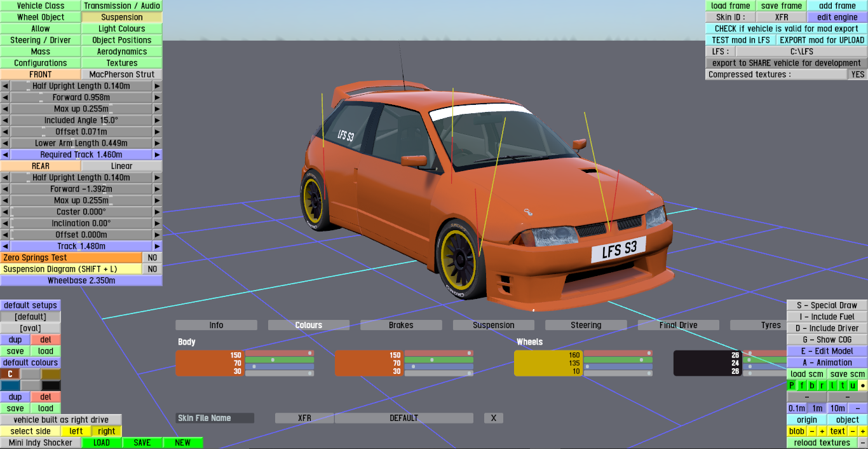Image resolution: width=868 pixels, height=449 pixels.
Task: Select the C default colour swatch
Action: click(10, 374)
